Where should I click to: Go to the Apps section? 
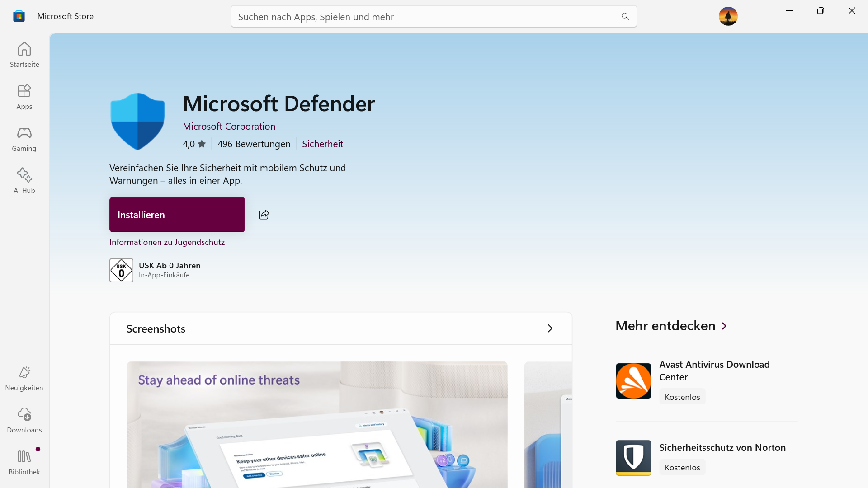coord(24,97)
